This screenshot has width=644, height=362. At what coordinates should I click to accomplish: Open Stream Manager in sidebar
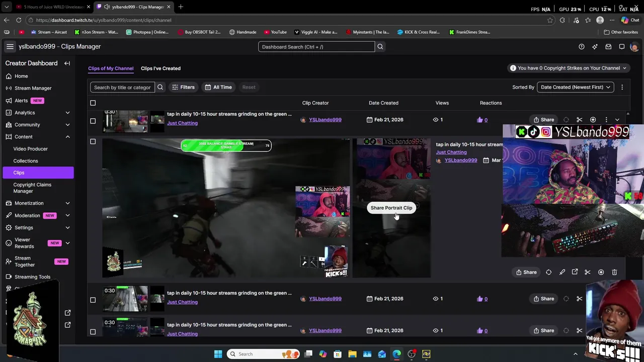pyautogui.click(x=33, y=88)
